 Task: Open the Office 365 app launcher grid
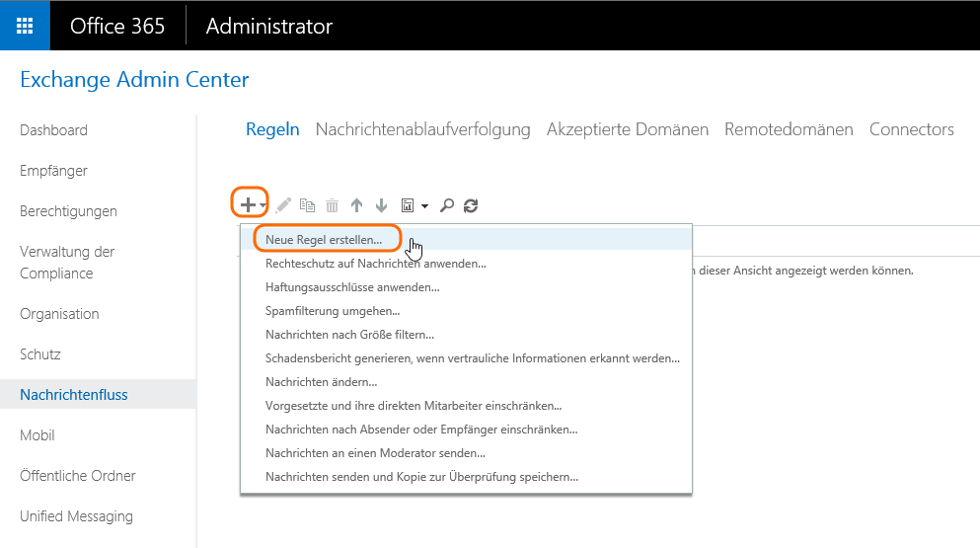pyautogui.click(x=26, y=26)
